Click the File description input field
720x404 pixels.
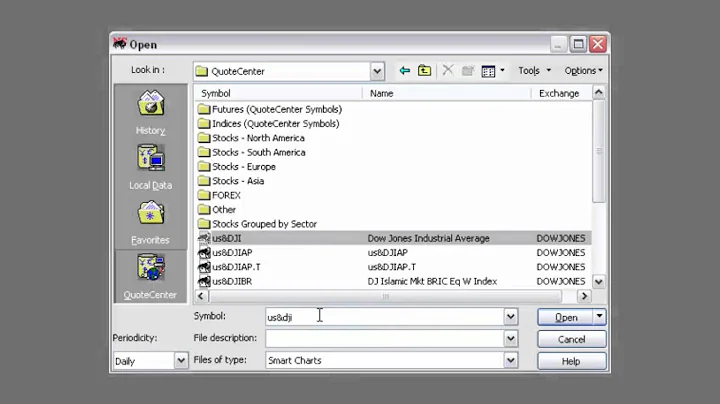coord(385,339)
